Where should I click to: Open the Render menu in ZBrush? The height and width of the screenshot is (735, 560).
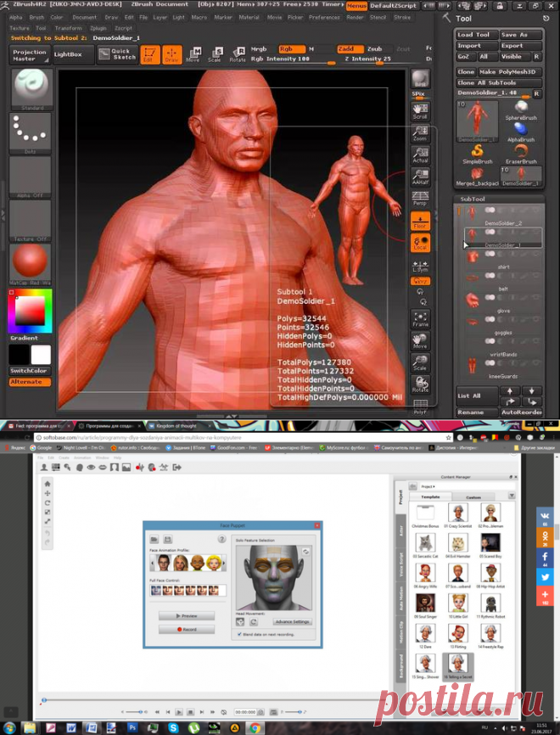coord(355,17)
